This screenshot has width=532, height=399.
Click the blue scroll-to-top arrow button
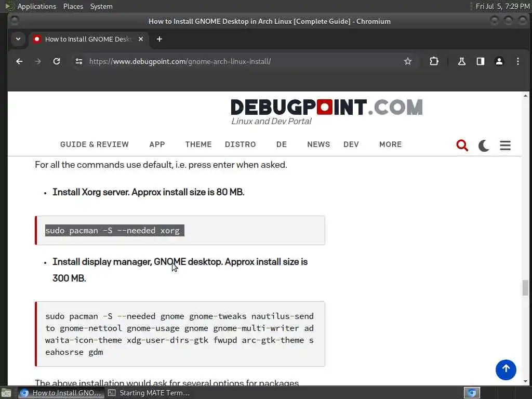pos(506,370)
